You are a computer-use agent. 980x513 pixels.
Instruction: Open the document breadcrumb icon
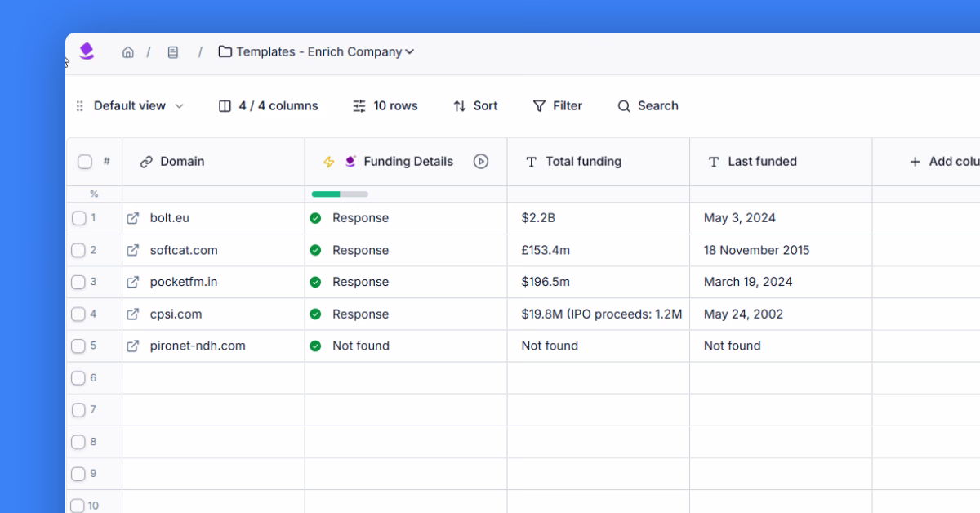(x=173, y=52)
